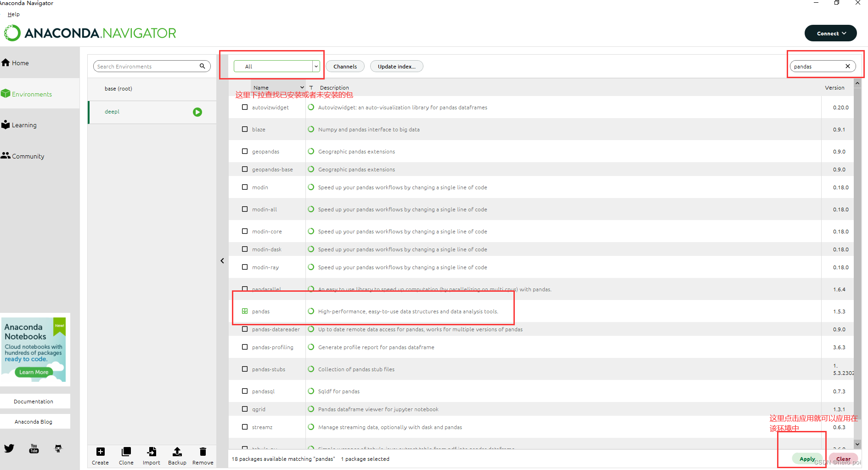This screenshot has width=868, height=470.
Task: Check the streamz package checkbox
Action: 245,427
